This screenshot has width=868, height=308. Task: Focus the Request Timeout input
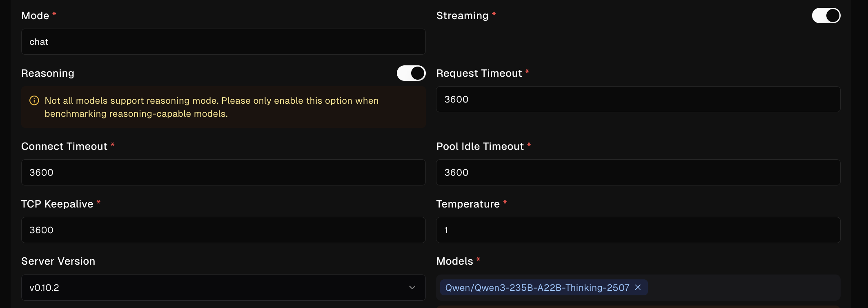click(x=638, y=99)
